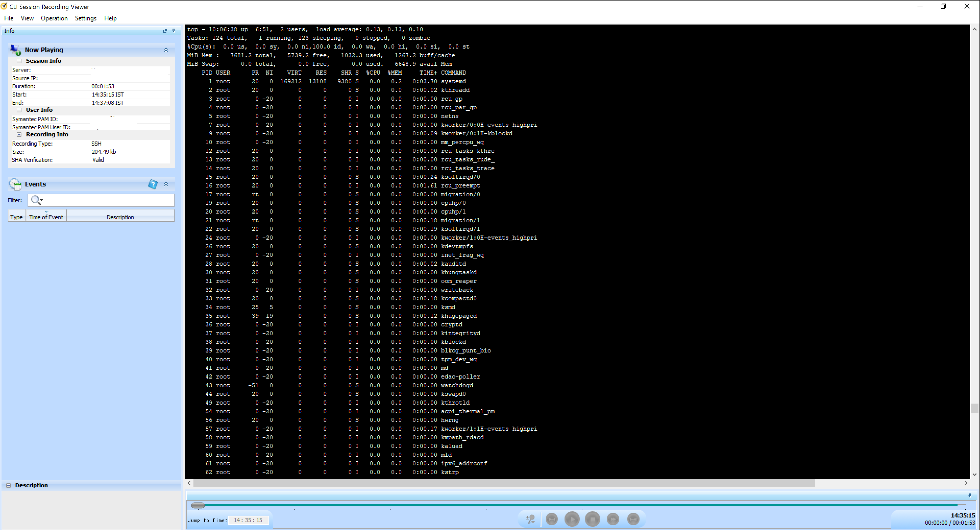Click the Now Playing computer icon
980x530 pixels.
point(16,50)
